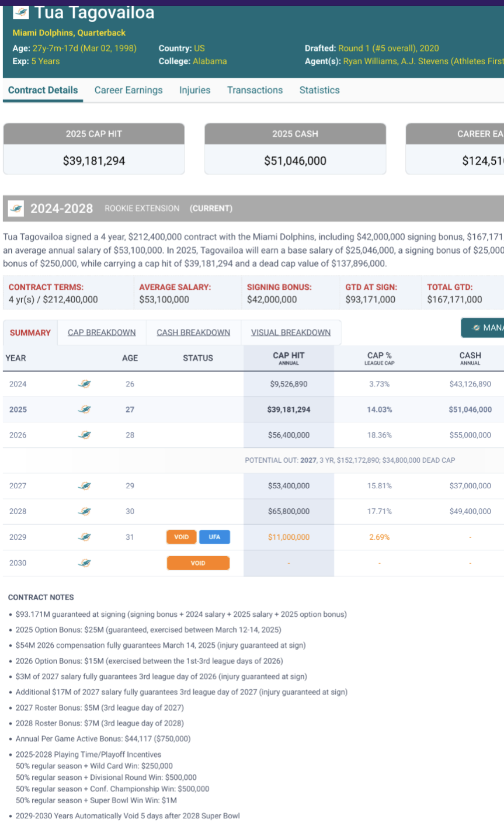The height and width of the screenshot is (826, 504).
Task: Click the VOID badge in the 2030 row
Action: [198, 563]
